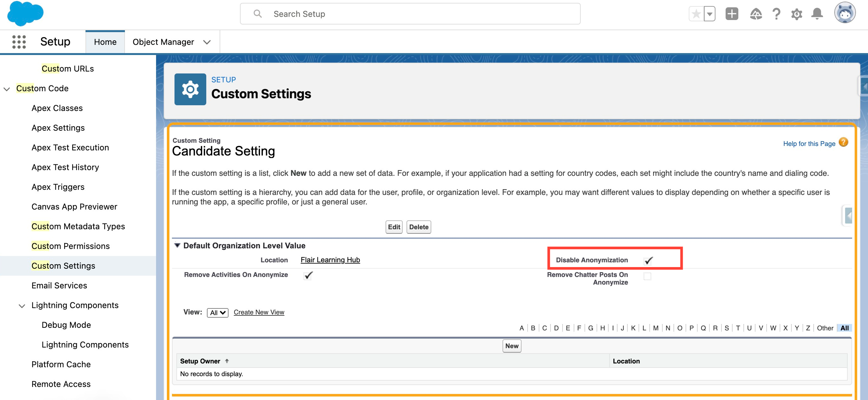
Task: Collapse the Custom Code tree section
Action: (x=7, y=89)
